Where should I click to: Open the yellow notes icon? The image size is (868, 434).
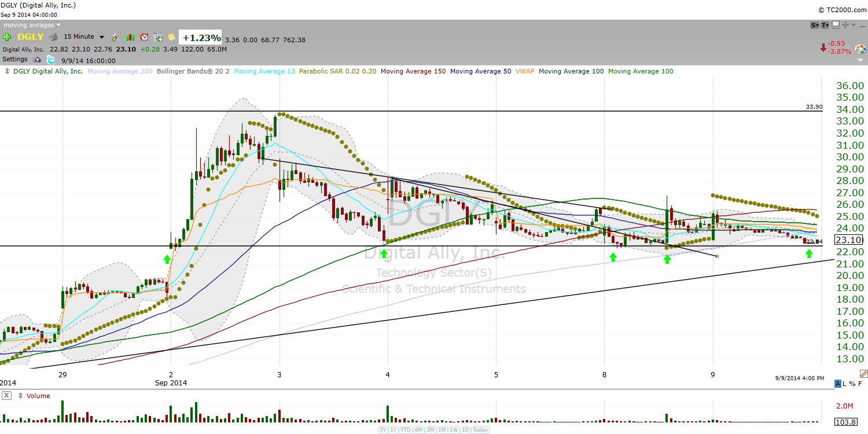tap(172, 37)
